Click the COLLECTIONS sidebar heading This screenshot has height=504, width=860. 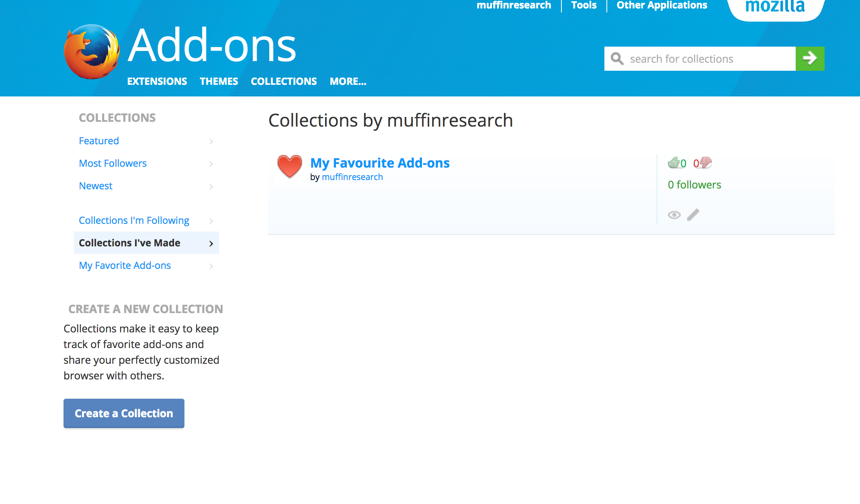coord(117,118)
